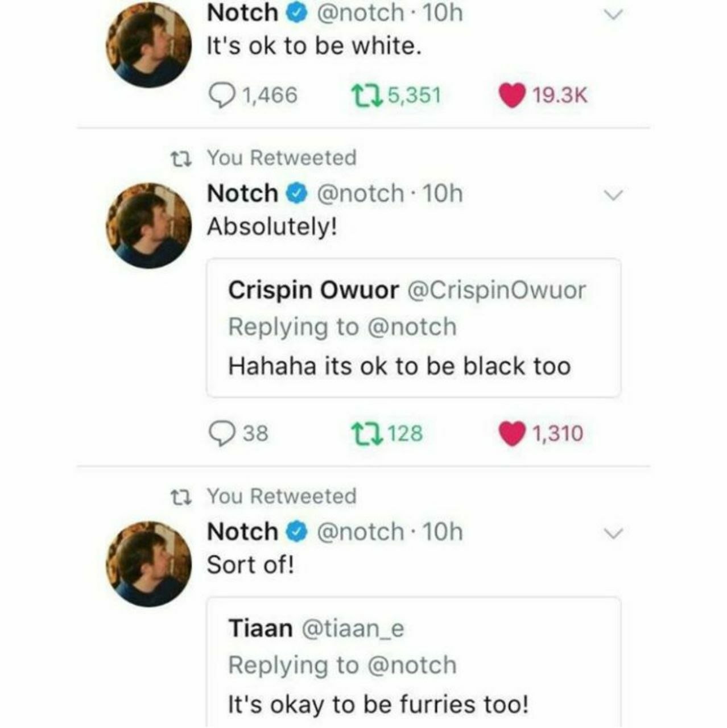Click Notch avatar beside "Absolutely!" tweet

pyautogui.click(x=149, y=225)
